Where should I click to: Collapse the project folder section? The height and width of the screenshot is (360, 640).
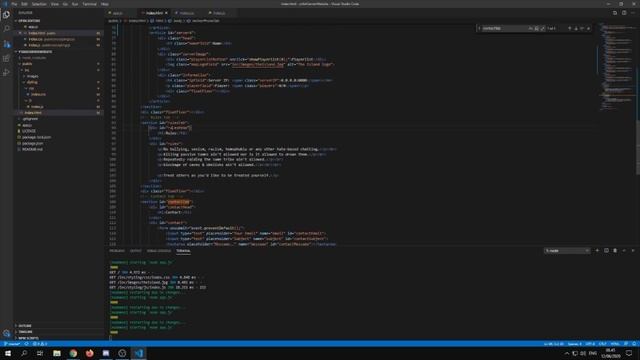[35, 52]
